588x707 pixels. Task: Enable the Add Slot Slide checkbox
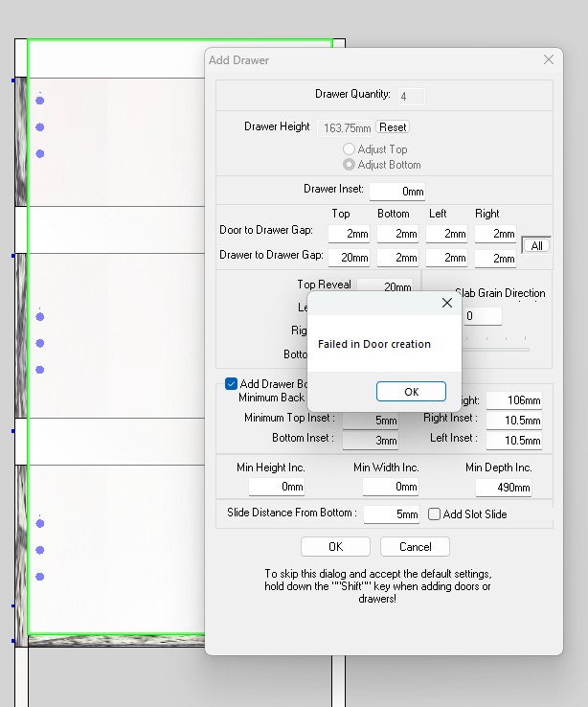click(435, 514)
